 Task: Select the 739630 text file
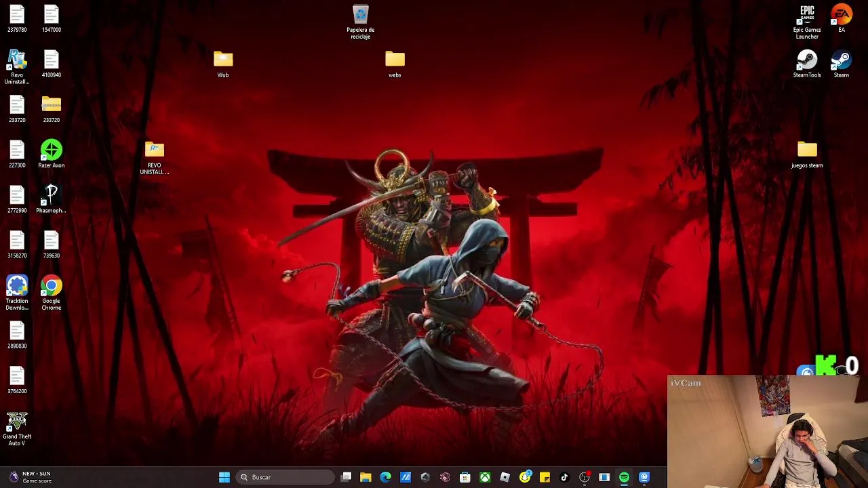coord(52,245)
